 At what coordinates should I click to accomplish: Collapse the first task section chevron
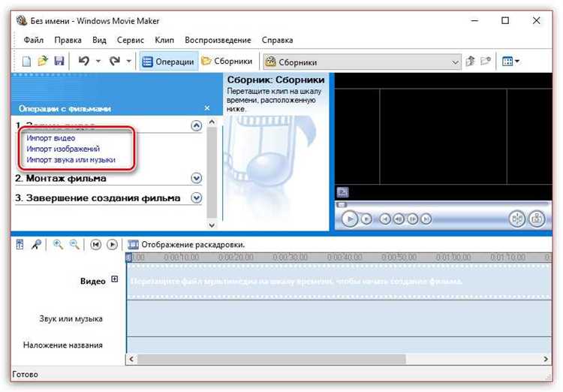pos(197,125)
